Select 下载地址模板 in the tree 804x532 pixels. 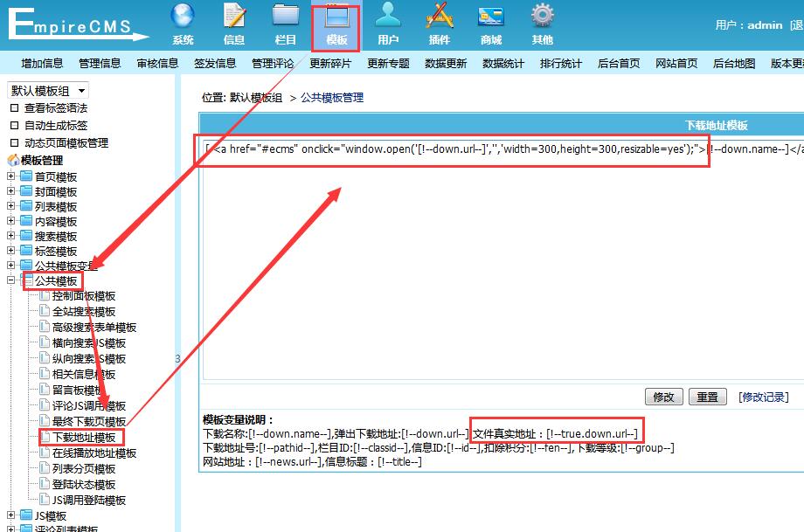[84, 438]
